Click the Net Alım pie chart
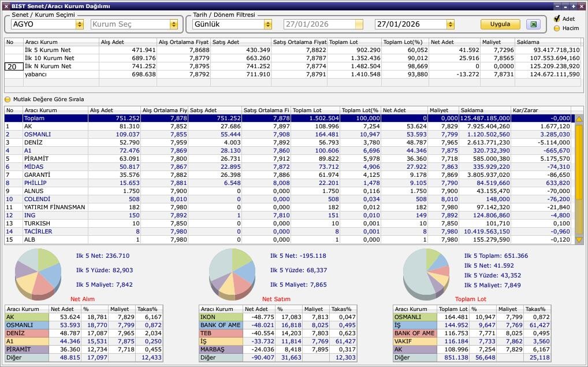The image size is (588, 367). click(38, 271)
